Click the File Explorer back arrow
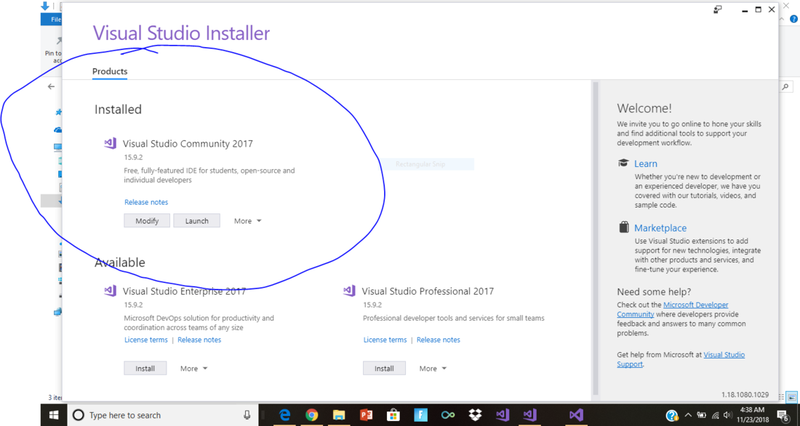Screen dimensions: 800x426 pyautogui.click(x=51, y=87)
